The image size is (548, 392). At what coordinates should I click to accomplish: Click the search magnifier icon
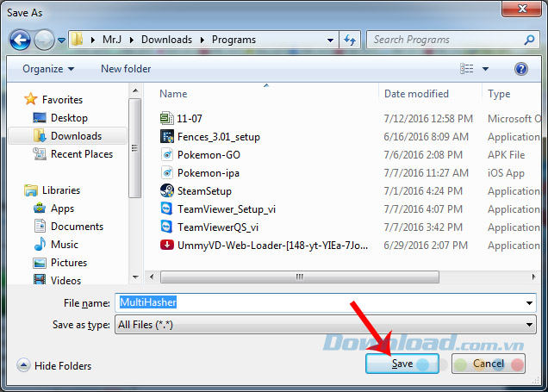(x=529, y=40)
